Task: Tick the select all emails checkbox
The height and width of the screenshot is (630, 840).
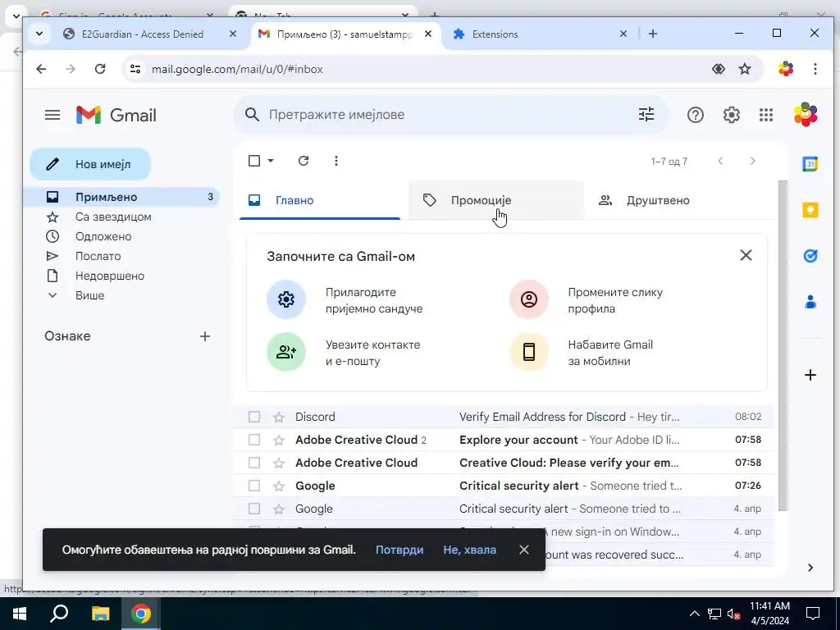Action: [254, 161]
